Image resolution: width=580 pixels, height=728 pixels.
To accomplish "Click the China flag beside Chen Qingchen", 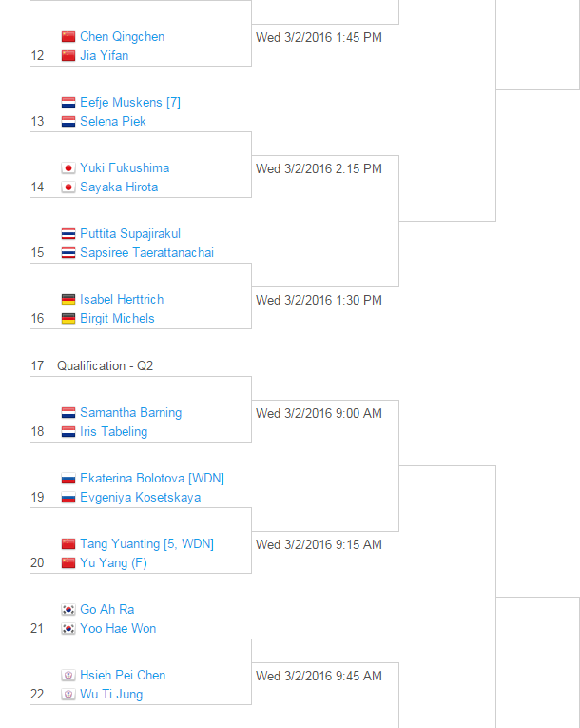I will coord(68,37).
